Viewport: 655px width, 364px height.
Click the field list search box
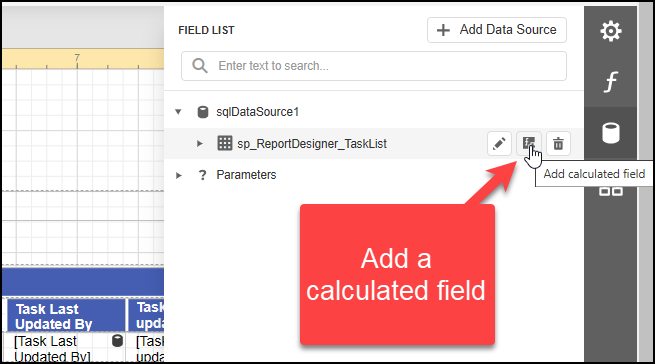pos(373,66)
